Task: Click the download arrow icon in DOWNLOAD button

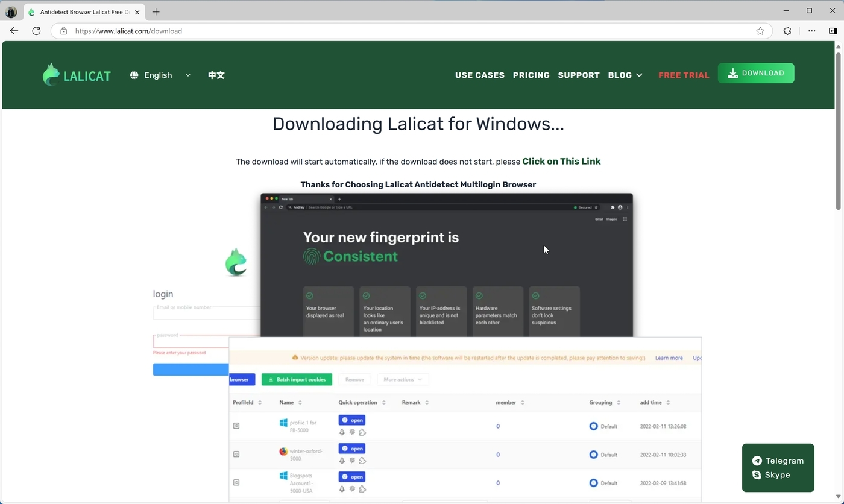Action: tap(733, 73)
